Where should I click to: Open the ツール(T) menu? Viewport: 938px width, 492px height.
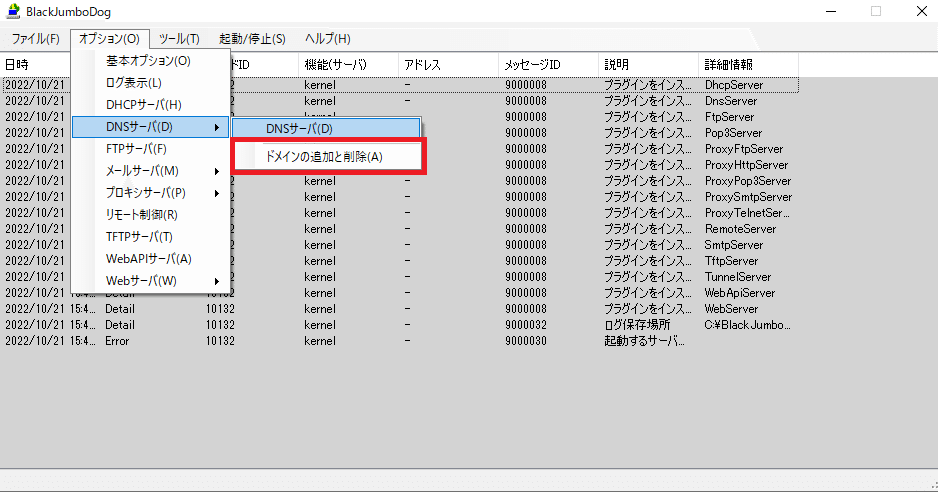pos(179,39)
